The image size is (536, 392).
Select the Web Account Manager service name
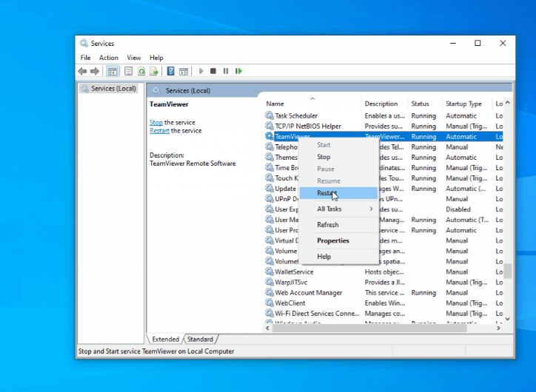[308, 293]
